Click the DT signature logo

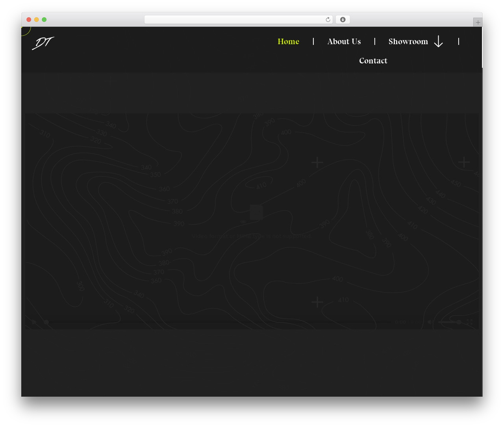click(43, 43)
